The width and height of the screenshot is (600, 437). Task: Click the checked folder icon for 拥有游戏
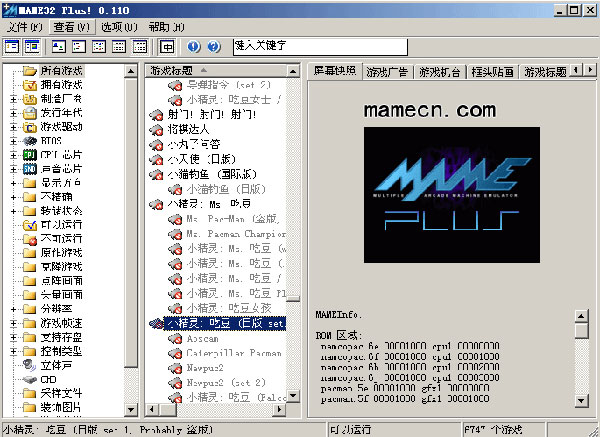(x=29, y=85)
